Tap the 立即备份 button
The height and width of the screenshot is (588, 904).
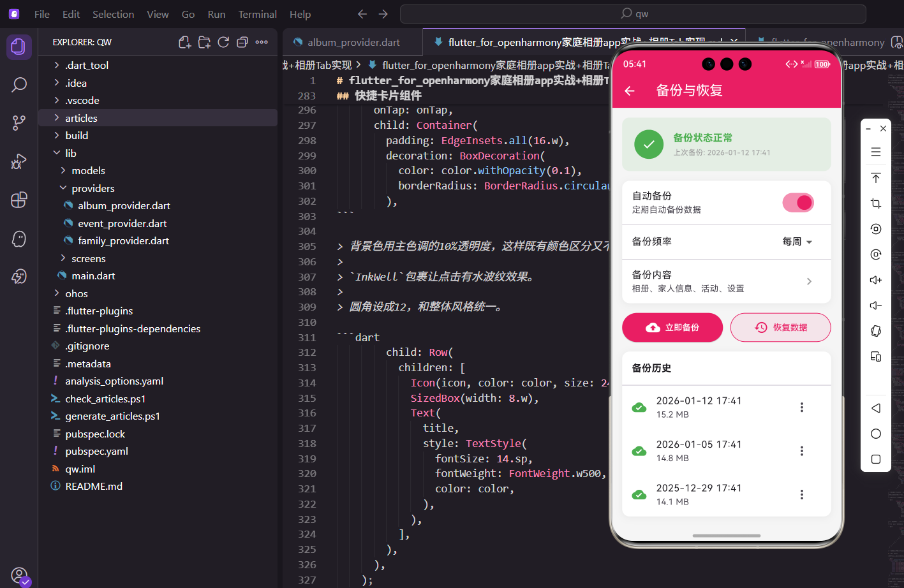(x=672, y=327)
